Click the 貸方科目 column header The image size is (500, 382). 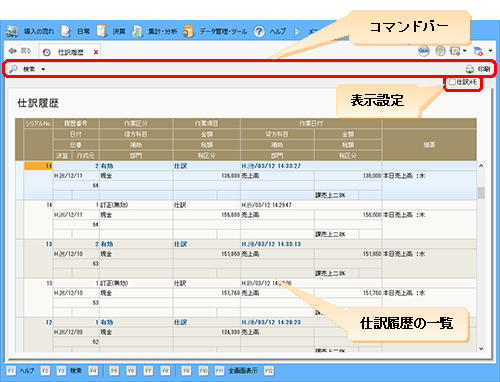277,134
